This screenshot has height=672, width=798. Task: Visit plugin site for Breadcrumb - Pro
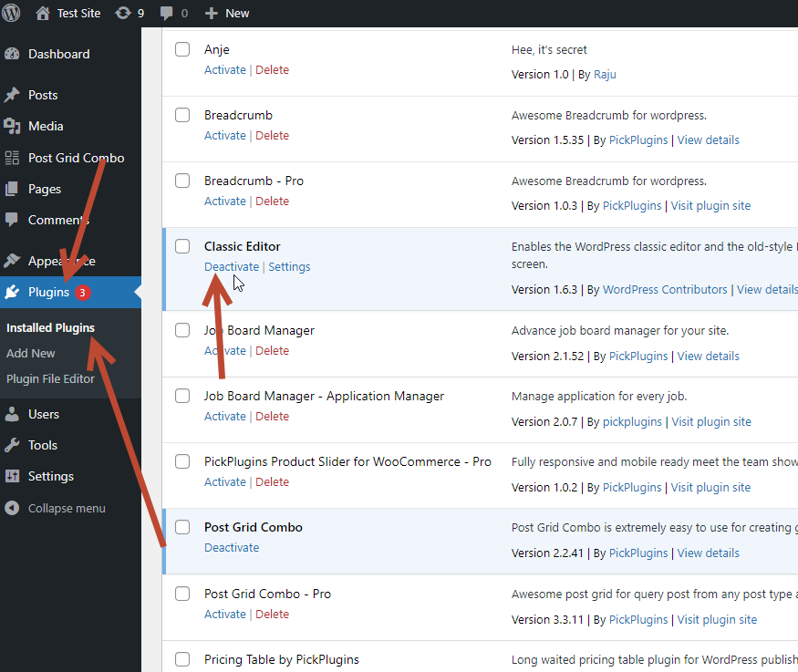click(710, 205)
